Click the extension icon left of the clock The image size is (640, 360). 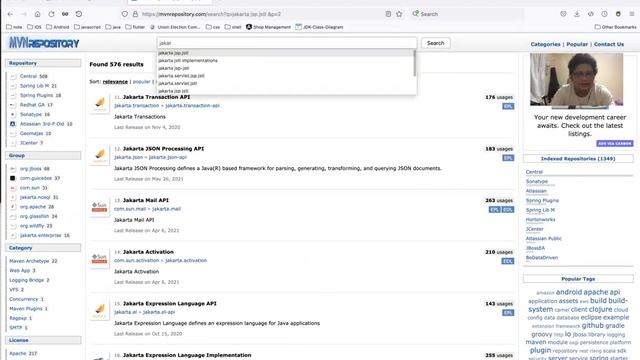click(x=591, y=14)
